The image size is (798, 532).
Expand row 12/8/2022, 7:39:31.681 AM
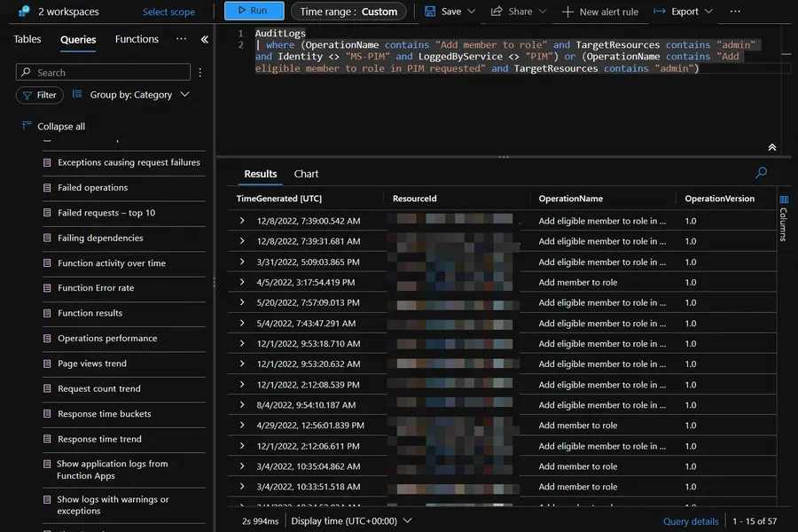(x=242, y=241)
